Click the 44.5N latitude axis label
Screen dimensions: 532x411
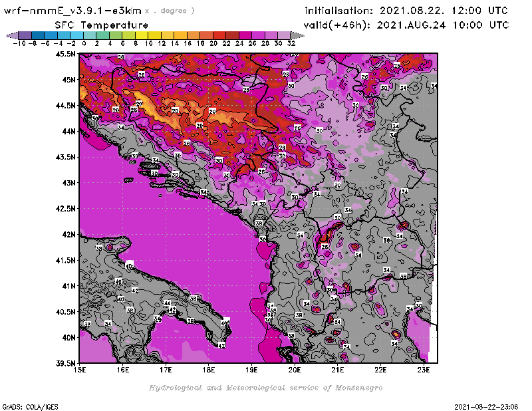[66, 106]
